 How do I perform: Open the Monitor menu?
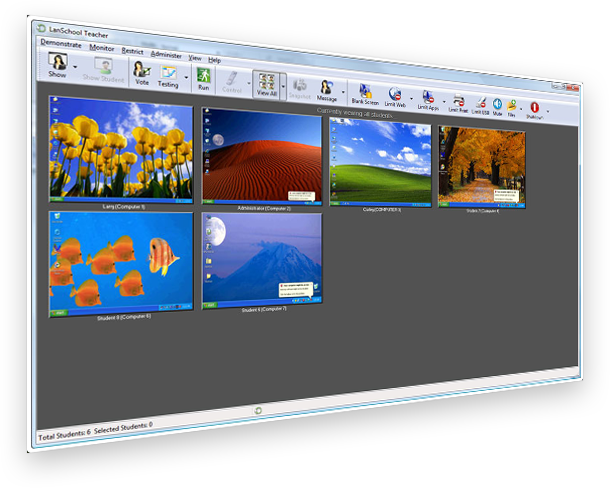click(102, 48)
